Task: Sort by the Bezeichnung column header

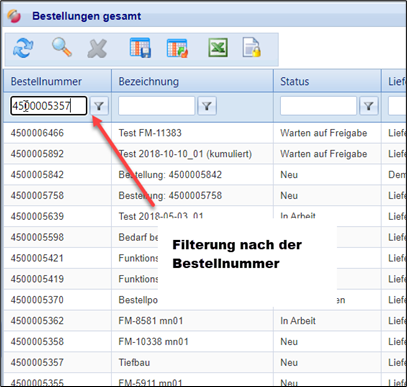Action: point(192,81)
